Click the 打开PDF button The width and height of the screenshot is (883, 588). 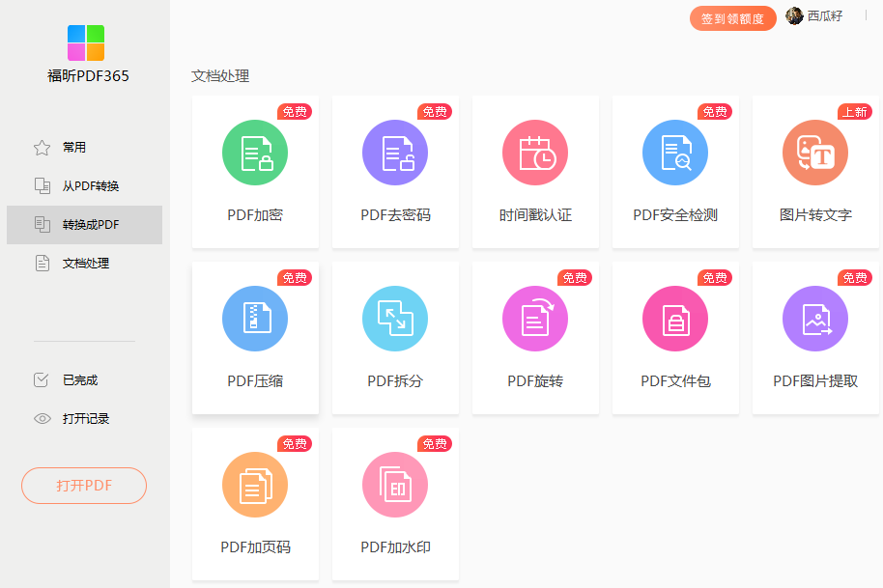[84, 486]
